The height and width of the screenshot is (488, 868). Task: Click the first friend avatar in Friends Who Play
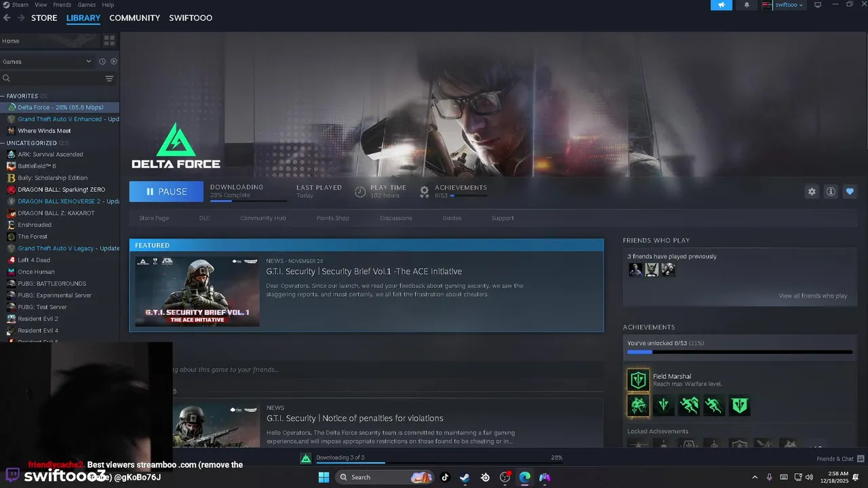coord(635,269)
